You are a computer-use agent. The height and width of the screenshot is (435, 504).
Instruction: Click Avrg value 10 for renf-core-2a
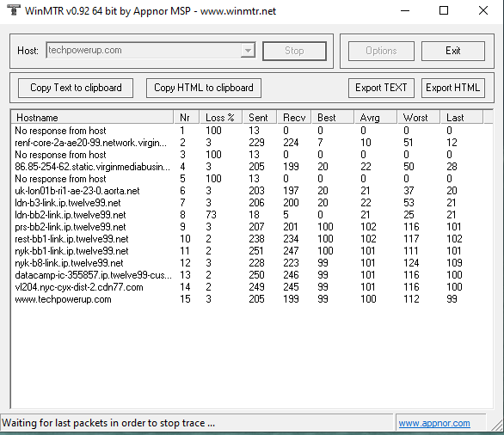point(366,143)
